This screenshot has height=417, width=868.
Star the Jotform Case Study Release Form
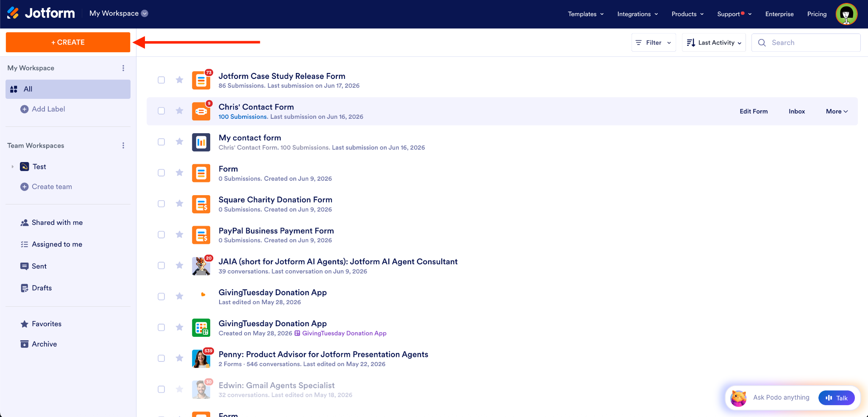tap(180, 80)
